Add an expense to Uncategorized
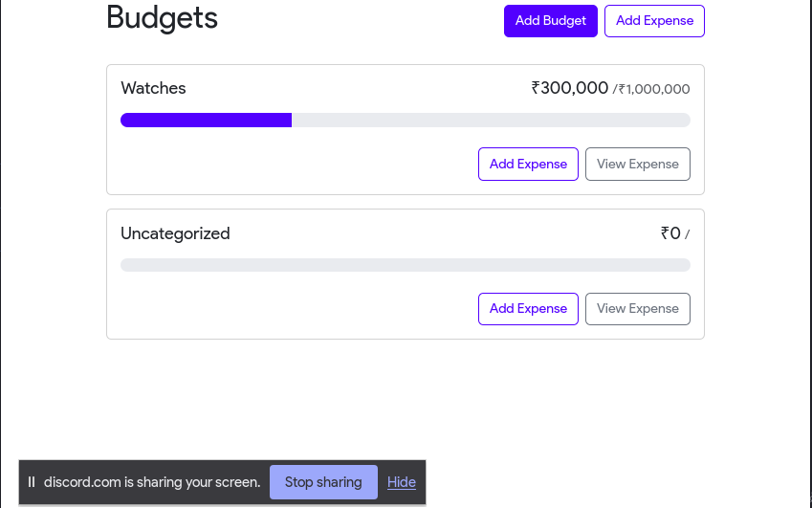 [528, 308]
